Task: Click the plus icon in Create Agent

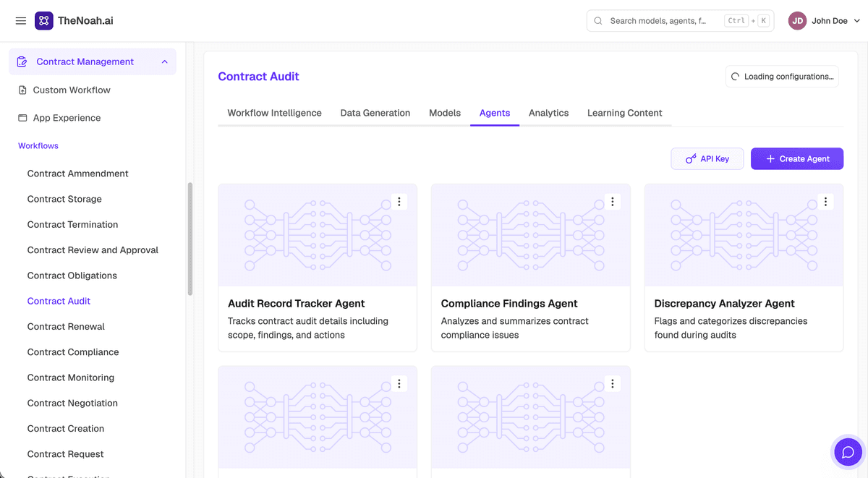Action: click(x=770, y=159)
